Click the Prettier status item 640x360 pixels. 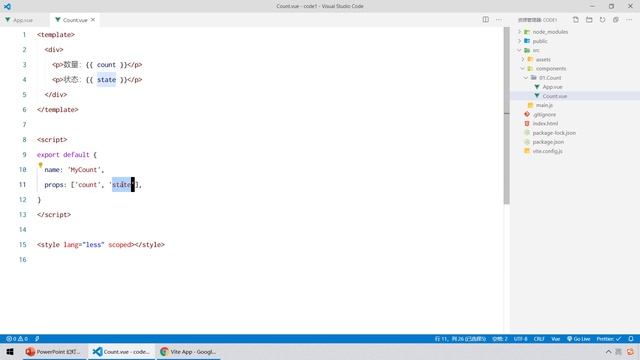tap(609, 339)
